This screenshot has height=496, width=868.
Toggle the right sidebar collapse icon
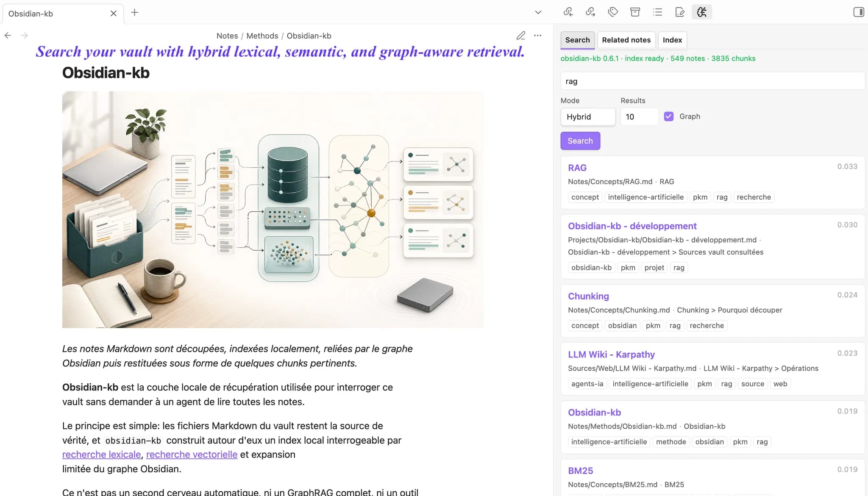859,12
